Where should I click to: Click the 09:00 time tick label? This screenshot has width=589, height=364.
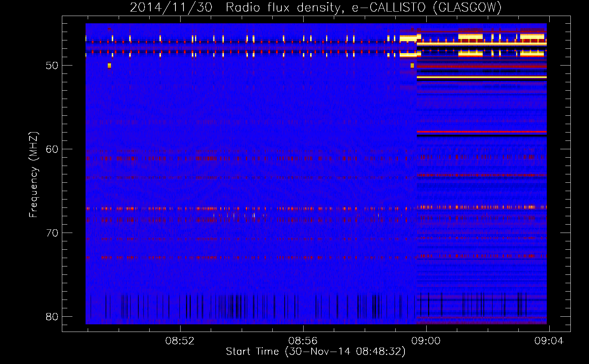(x=426, y=341)
